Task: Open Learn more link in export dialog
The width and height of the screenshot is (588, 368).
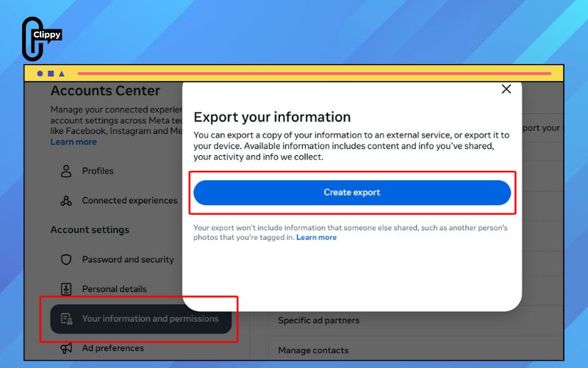Action: click(x=316, y=237)
